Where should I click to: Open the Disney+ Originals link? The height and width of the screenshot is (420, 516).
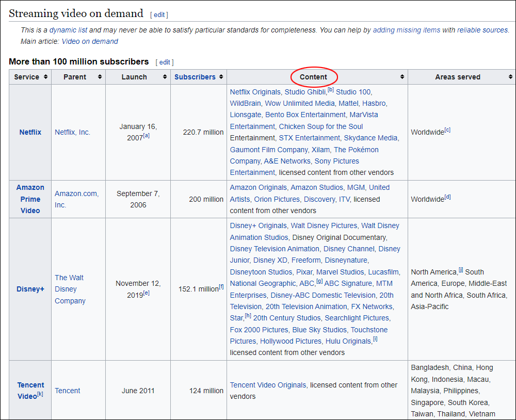pos(259,225)
